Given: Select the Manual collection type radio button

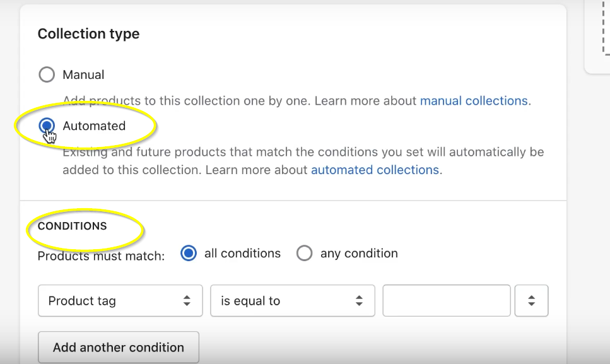Looking at the screenshot, I should click(x=47, y=75).
